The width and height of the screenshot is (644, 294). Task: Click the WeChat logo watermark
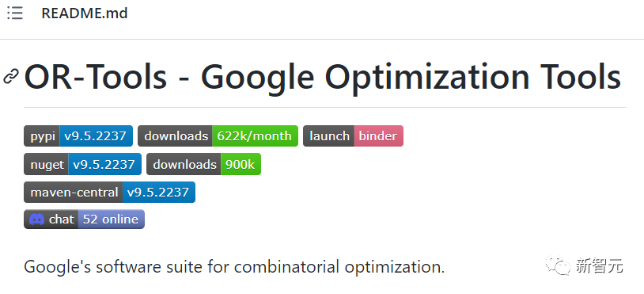[559, 265]
